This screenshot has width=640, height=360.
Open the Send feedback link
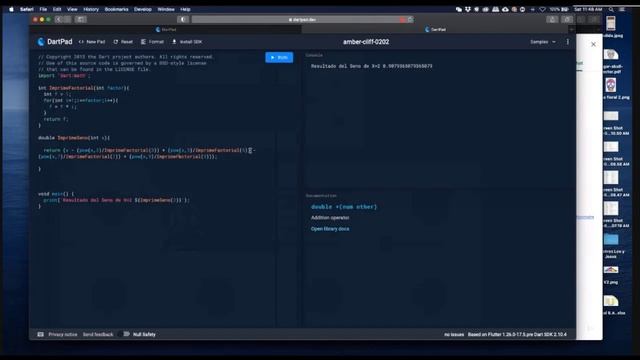[x=98, y=334]
